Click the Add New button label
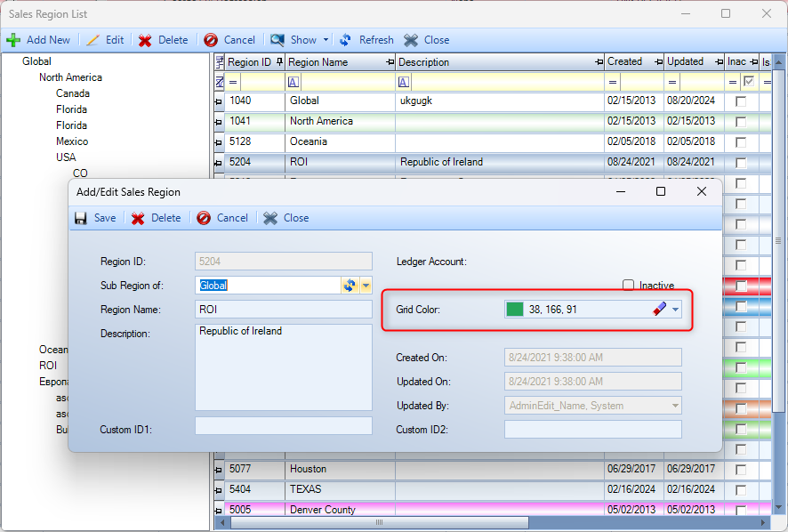 (48, 40)
